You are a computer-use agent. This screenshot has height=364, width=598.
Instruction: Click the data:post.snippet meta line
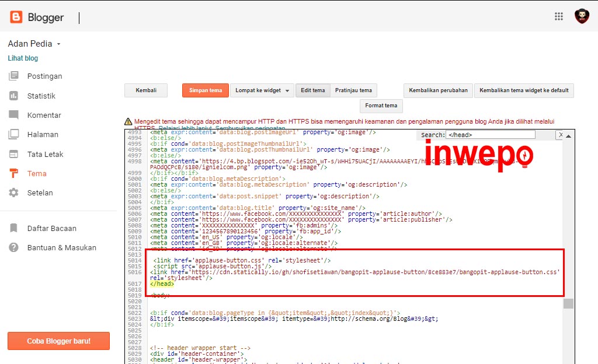click(x=265, y=196)
